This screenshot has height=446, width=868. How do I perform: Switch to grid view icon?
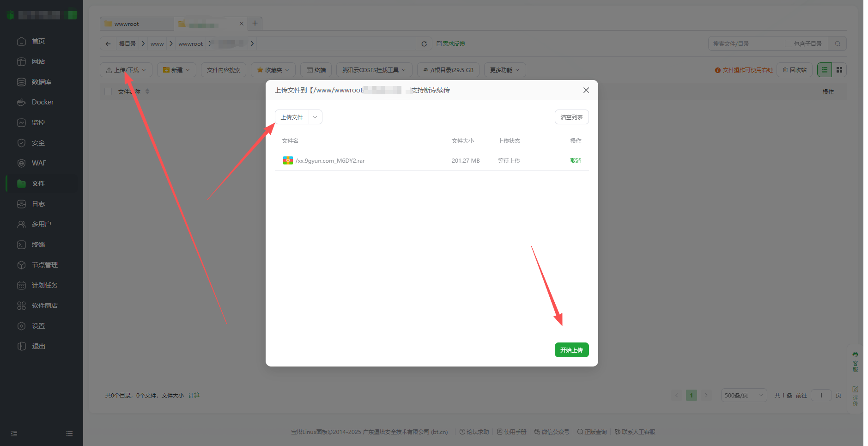(x=839, y=70)
